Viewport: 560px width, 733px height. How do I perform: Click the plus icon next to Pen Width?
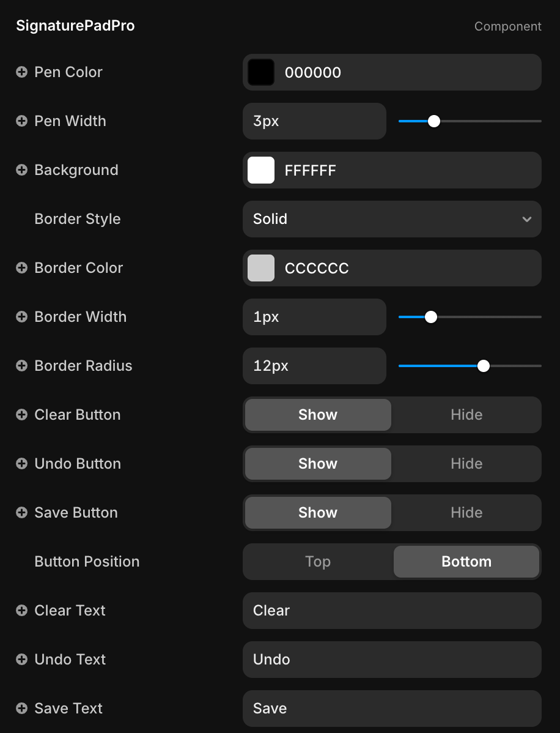tap(21, 121)
